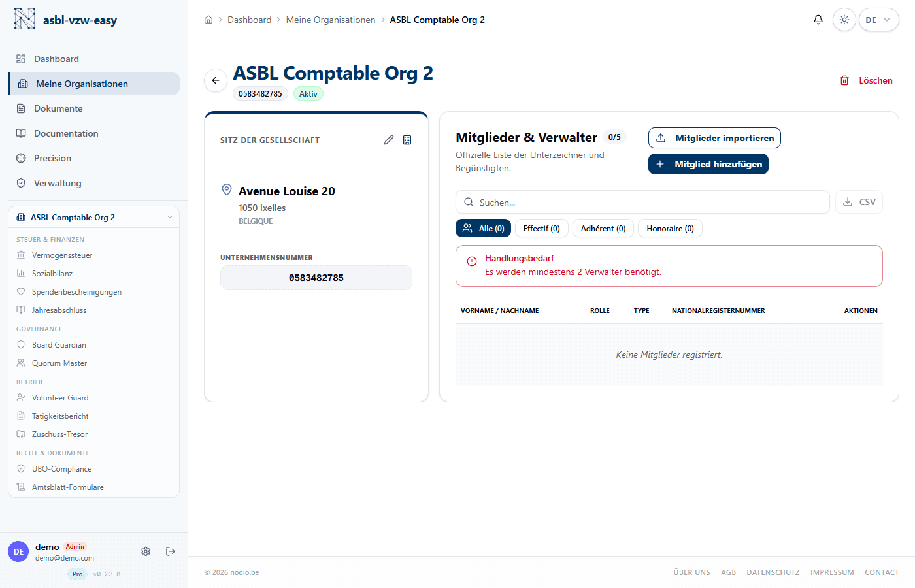Image resolution: width=915 pixels, height=588 pixels.
Task: Click the asbl-vzw-easy logo
Action: pos(65,20)
